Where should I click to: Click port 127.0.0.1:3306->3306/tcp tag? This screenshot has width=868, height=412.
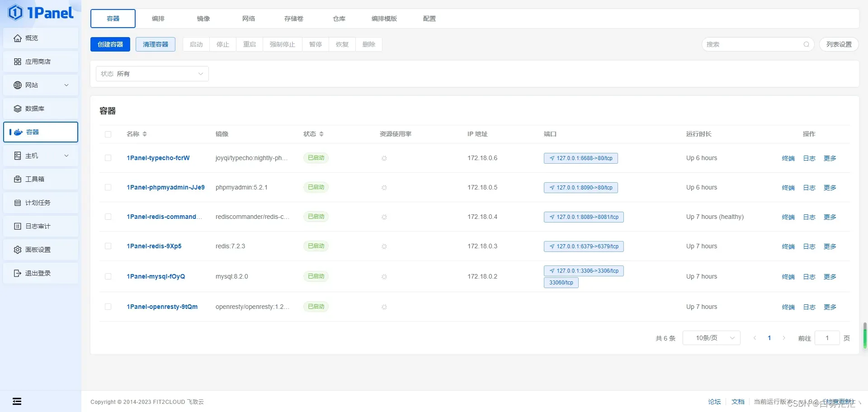coord(584,271)
